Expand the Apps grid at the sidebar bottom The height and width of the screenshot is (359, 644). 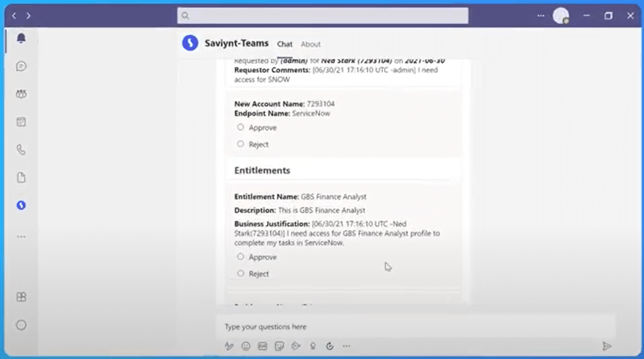click(x=21, y=297)
